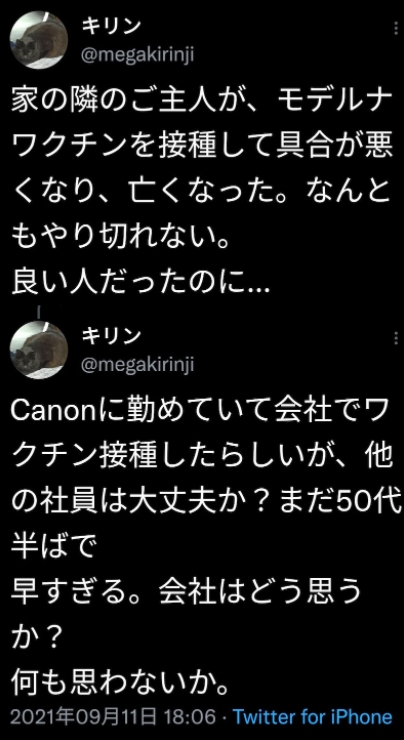
Task: Open キリン display name on the top tweet
Action: pyautogui.click(x=111, y=28)
